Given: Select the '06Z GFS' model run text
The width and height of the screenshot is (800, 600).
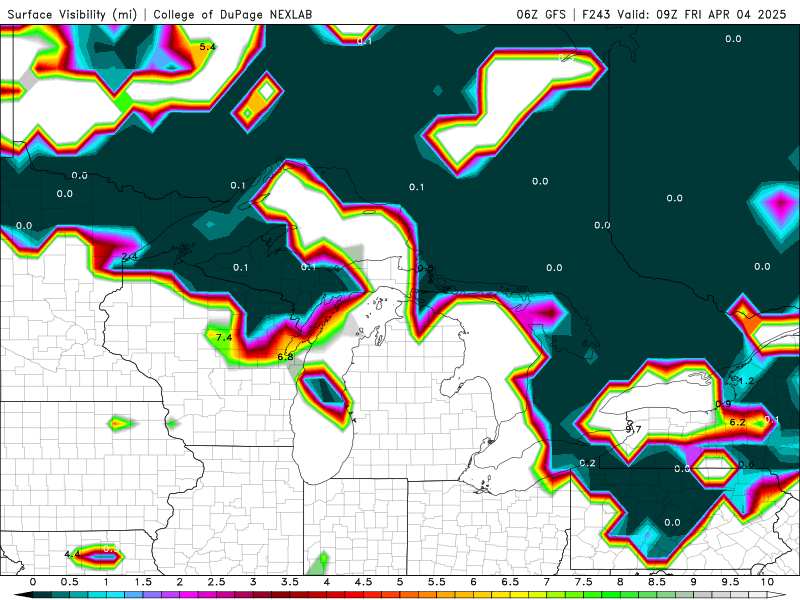Looking at the screenshot, I should coord(541,14).
